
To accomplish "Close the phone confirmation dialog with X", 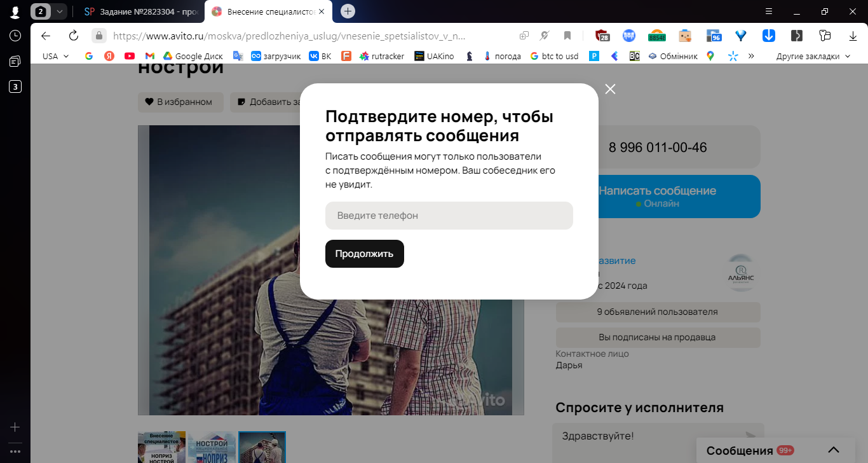I will point(611,89).
